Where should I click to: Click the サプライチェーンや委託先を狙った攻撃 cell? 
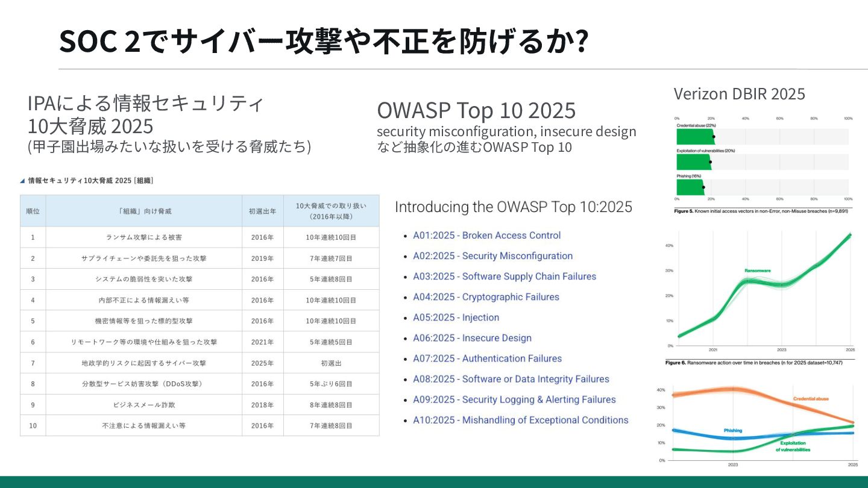[144, 258]
